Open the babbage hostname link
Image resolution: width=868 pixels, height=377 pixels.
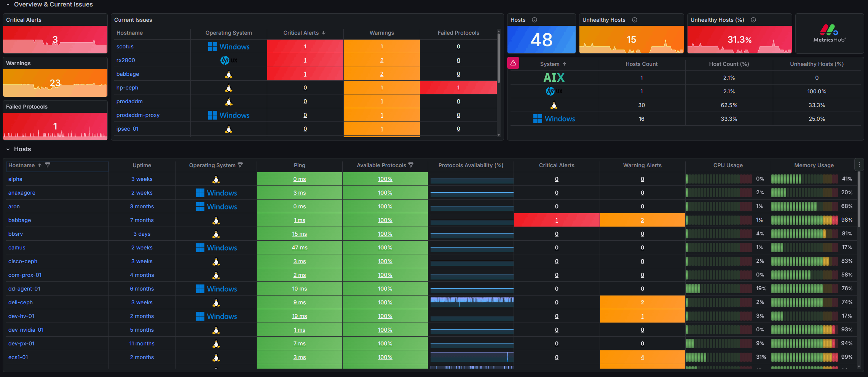19,220
